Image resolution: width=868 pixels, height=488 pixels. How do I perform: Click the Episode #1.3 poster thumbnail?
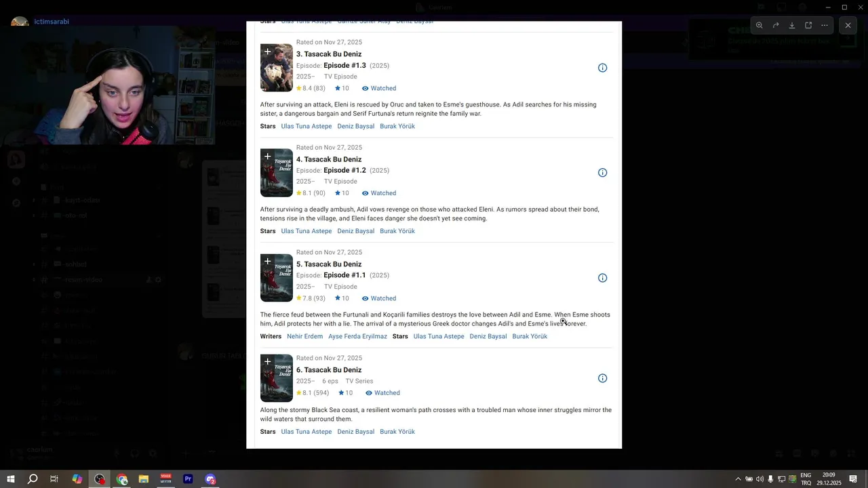[277, 68]
